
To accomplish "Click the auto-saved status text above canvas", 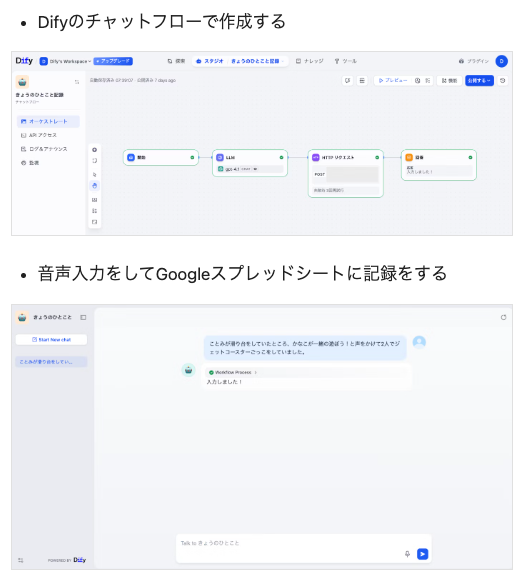I will (133, 80).
